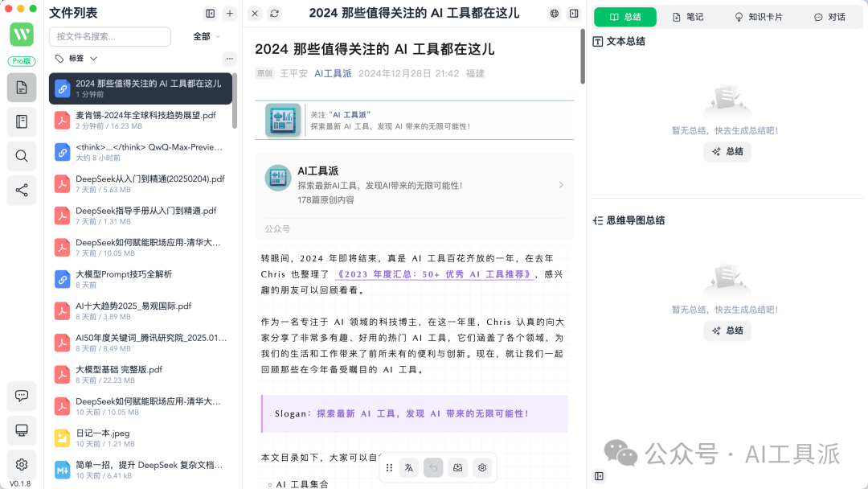Click the Pro版 badge
The width and height of the screenshot is (868, 489).
point(22,61)
